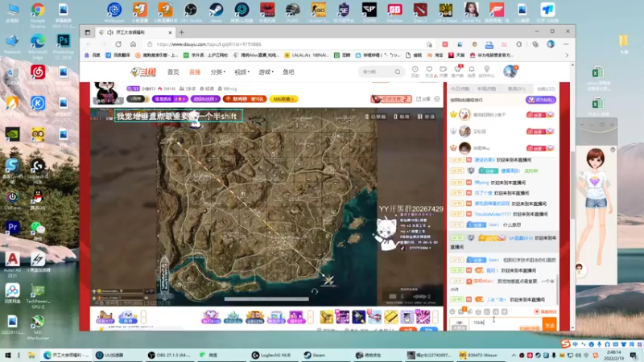Open MSI Afterburner desktop shortcut
Screen dimensions: 644x362
[x=38, y=327]
